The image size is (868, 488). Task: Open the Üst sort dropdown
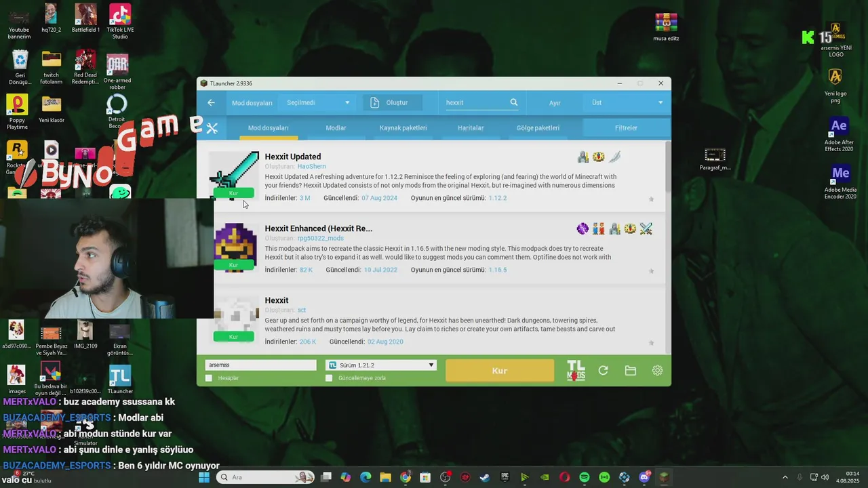627,102
